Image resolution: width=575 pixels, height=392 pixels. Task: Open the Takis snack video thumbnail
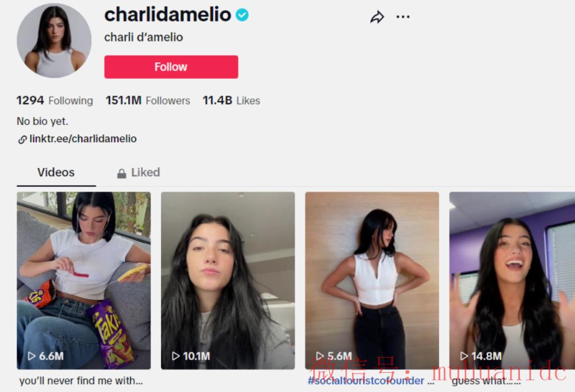[x=84, y=281]
